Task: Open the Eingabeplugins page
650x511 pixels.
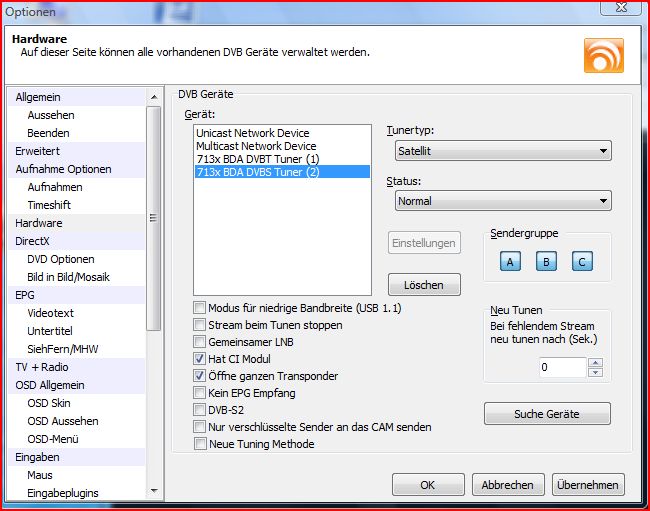Action: 76,493
